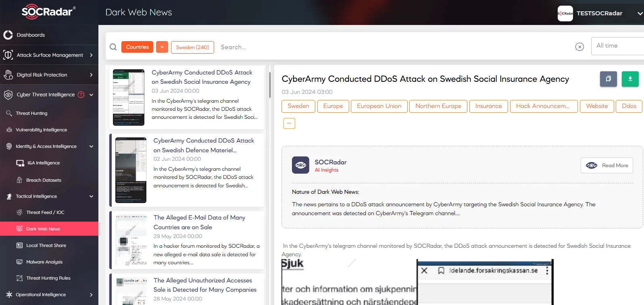Image resolution: width=644 pixels, height=305 pixels.
Task: Click the Tactical Intelligence chess icon
Action: [9, 196]
